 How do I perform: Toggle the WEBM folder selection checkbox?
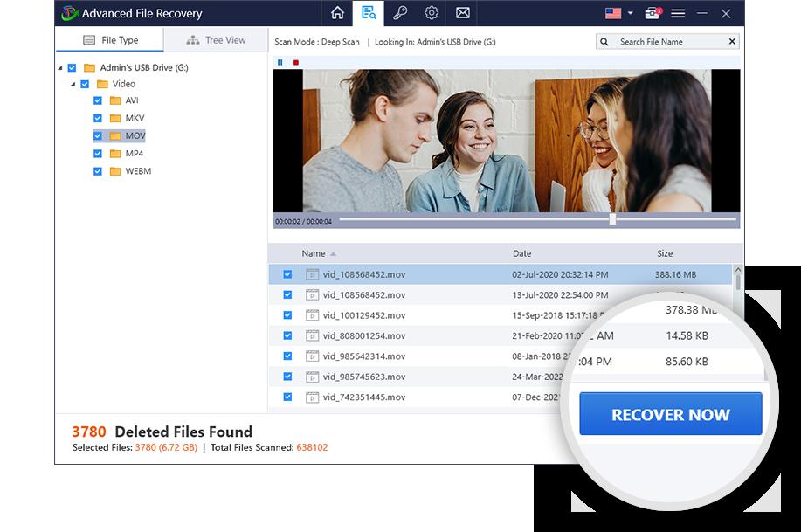click(98, 171)
